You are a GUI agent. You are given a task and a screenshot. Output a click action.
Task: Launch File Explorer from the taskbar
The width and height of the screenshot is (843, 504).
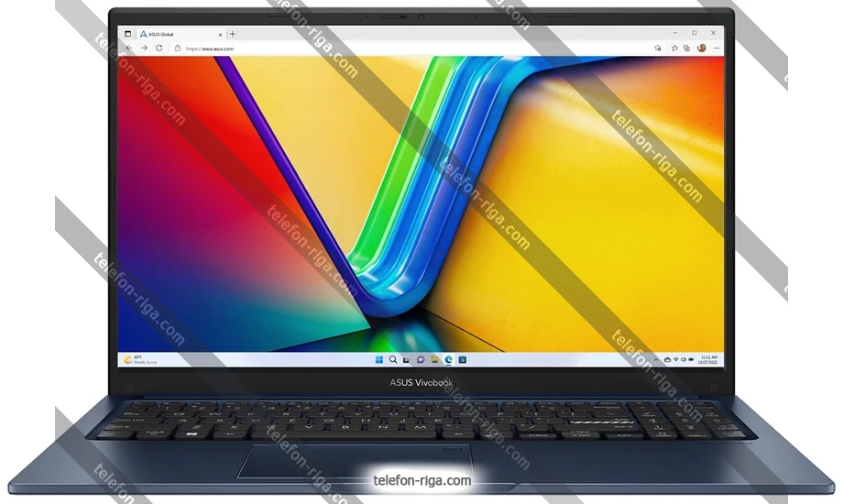pos(434,360)
